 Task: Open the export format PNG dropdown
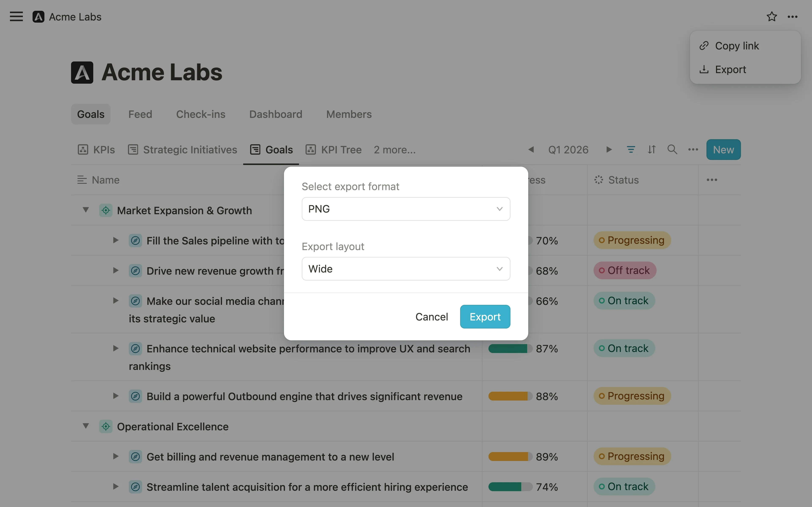coord(406,209)
